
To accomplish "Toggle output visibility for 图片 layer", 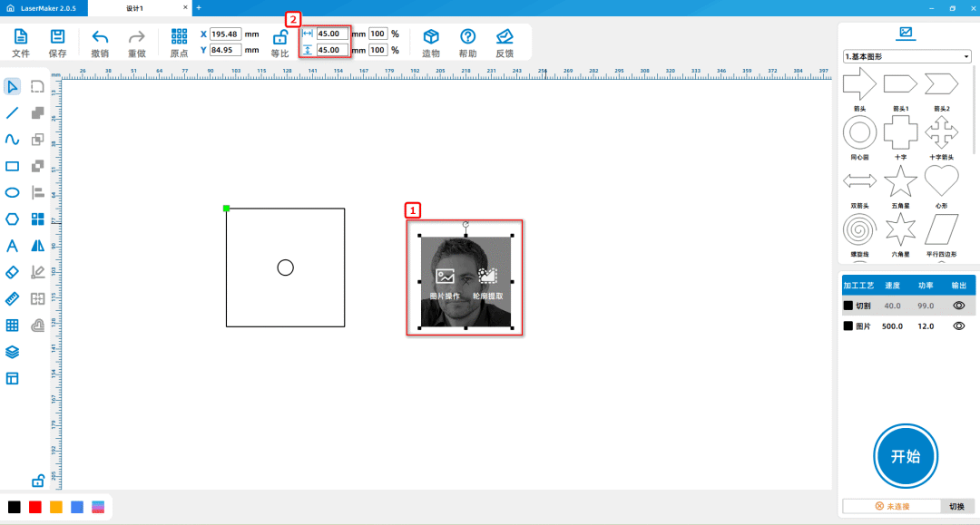I will point(958,326).
